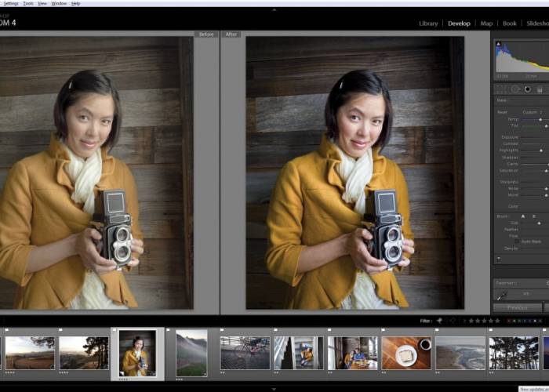Toggle the histogram shadow clipping indicator

499,44
